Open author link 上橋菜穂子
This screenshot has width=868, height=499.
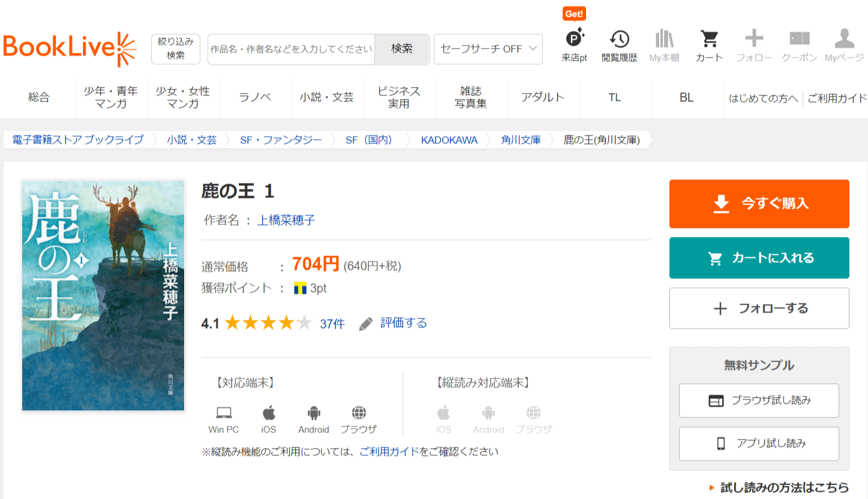point(286,220)
